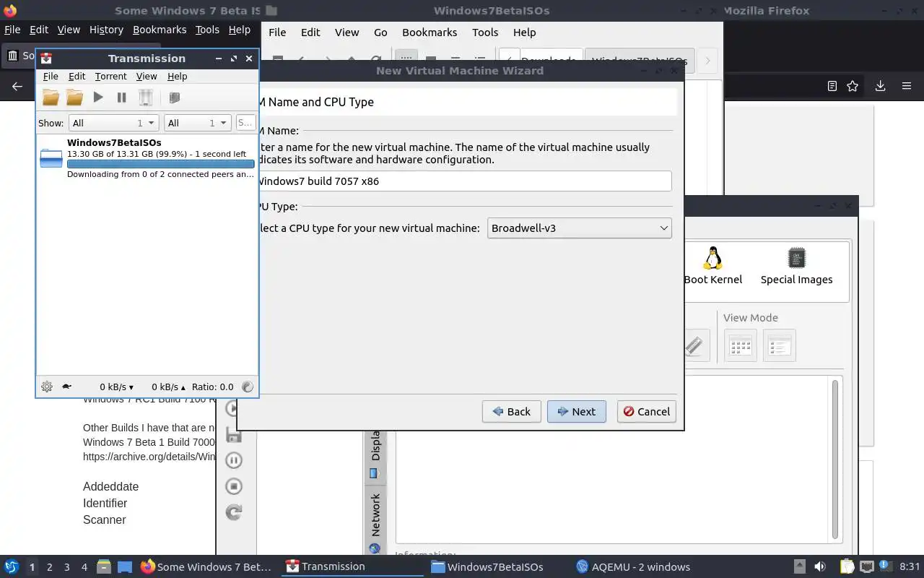Open the Broadwell-v3 CPU type dropdown

pos(580,228)
